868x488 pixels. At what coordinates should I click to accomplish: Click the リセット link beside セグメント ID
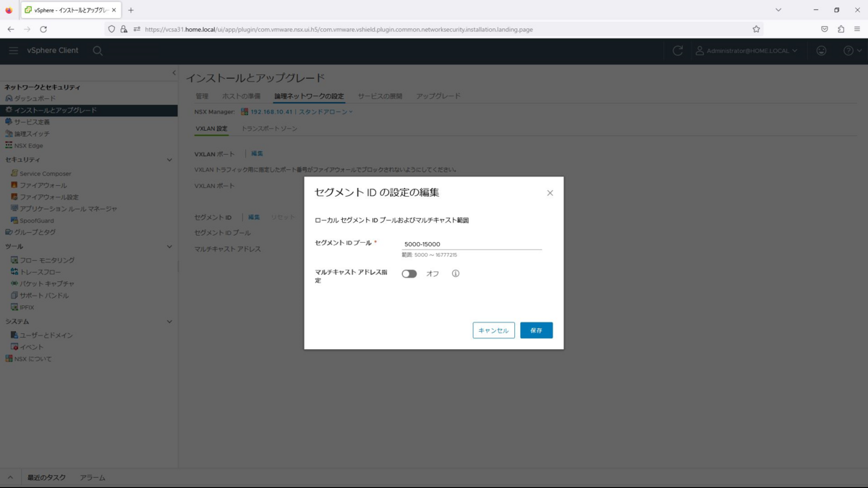tap(283, 218)
